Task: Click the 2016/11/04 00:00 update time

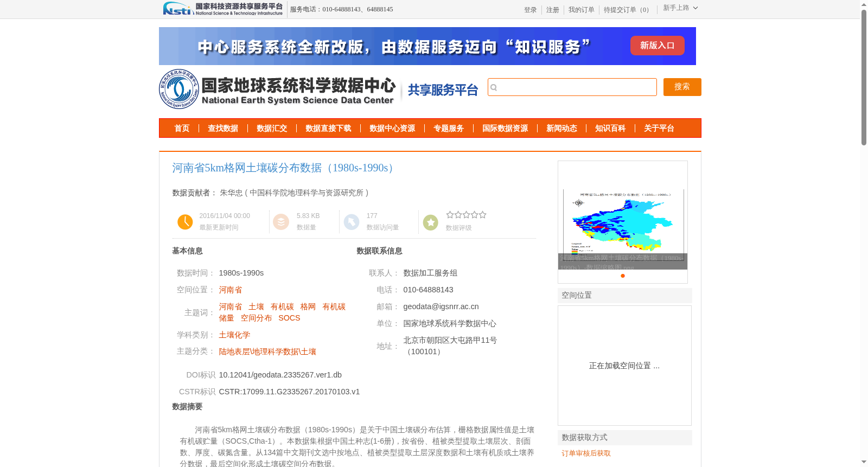Action: (x=225, y=216)
